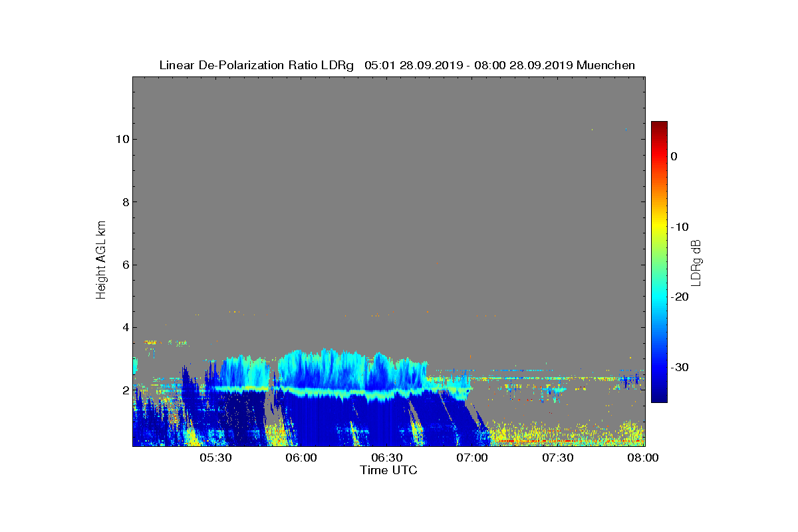Click the cyan -20 dB colorbar region
This screenshot has width=798, height=532.
[659, 297]
